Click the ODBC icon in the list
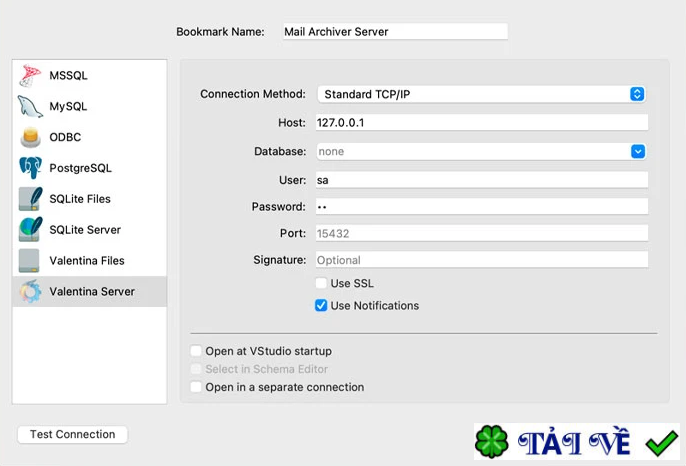Screen dimensions: 686x466 pos(30,137)
